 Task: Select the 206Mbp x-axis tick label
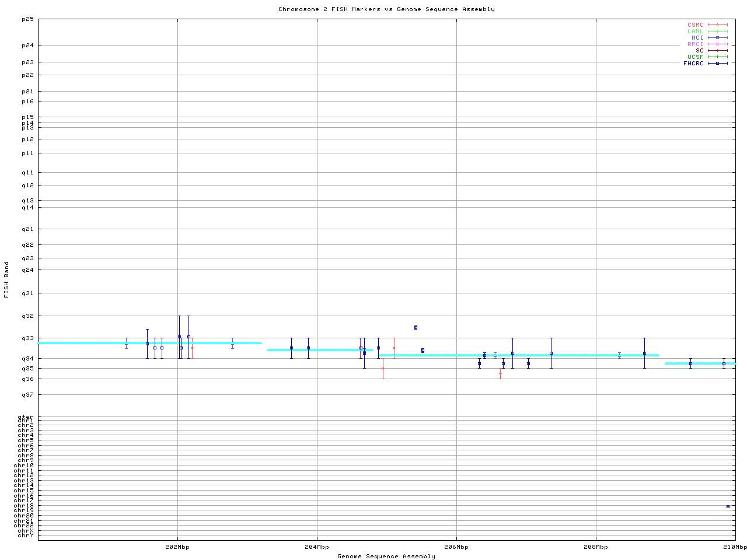pyautogui.click(x=456, y=547)
